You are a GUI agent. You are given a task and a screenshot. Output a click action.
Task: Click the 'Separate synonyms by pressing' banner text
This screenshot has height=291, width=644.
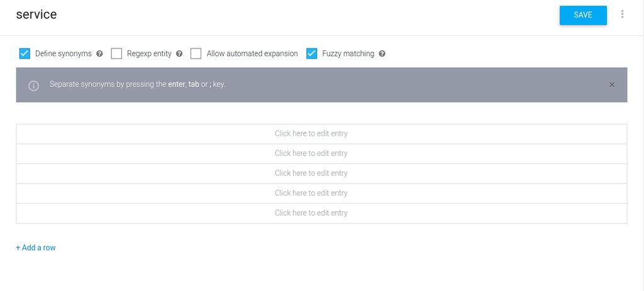pyautogui.click(x=137, y=84)
